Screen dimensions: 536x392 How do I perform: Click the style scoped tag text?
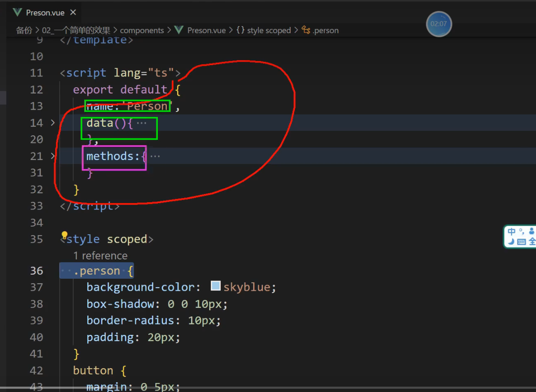pos(107,239)
